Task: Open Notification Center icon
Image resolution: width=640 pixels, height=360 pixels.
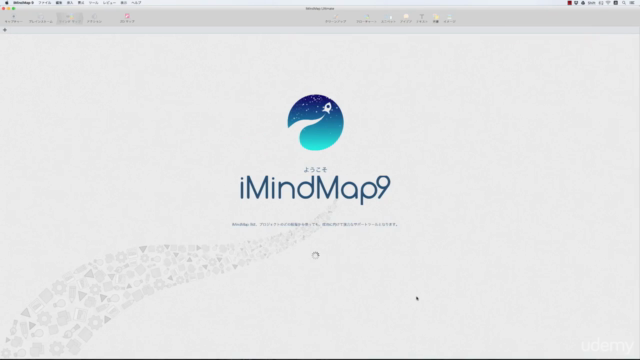Action: [x=632, y=2]
